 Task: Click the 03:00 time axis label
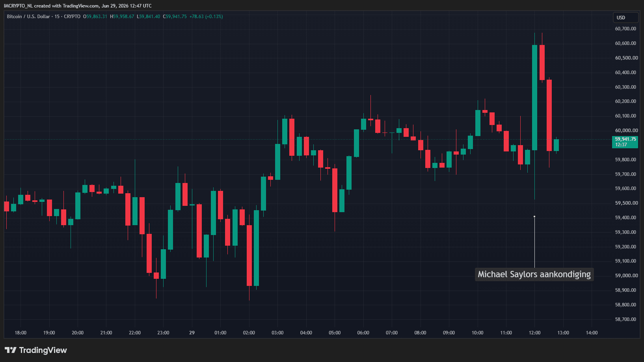click(277, 333)
